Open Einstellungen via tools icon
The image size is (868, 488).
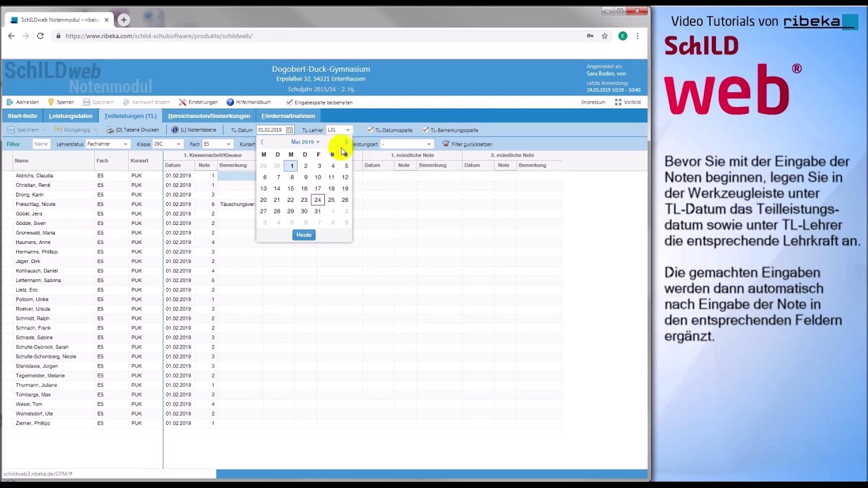[182, 102]
